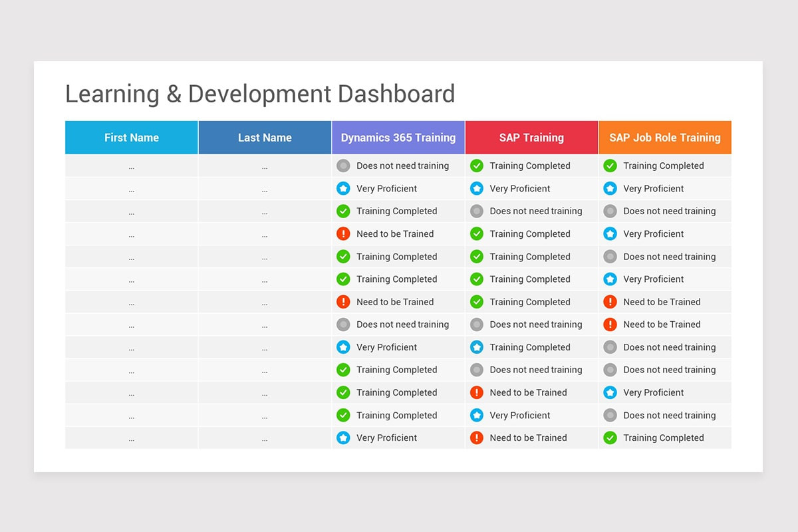Screen dimensions: 798x532
Task: Click gray icon in second-to-last SAP Job Role row
Action: click(x=610, y=415)
